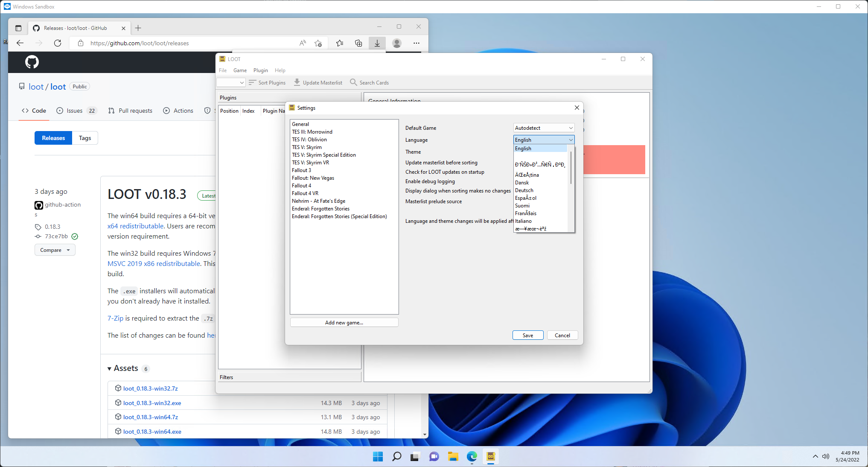
Task: Open Search Cards via the magnifier icon
Action: point(353,82)
